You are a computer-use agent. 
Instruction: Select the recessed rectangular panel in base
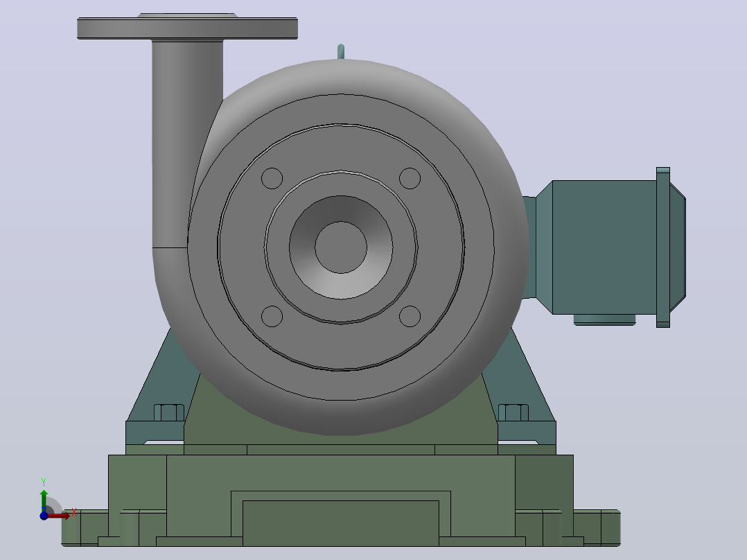pos(341,523)
